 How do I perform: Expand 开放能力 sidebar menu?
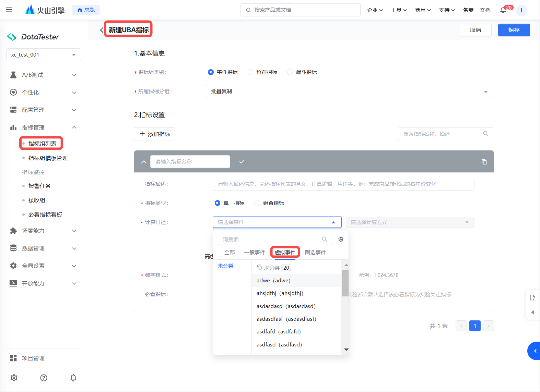pos(44,283)
